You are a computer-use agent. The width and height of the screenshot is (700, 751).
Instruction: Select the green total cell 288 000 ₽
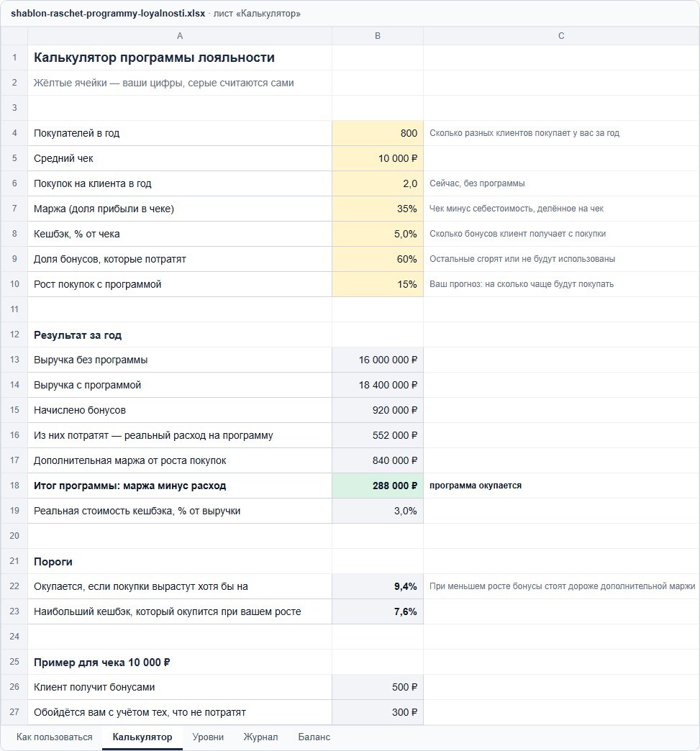378,486
